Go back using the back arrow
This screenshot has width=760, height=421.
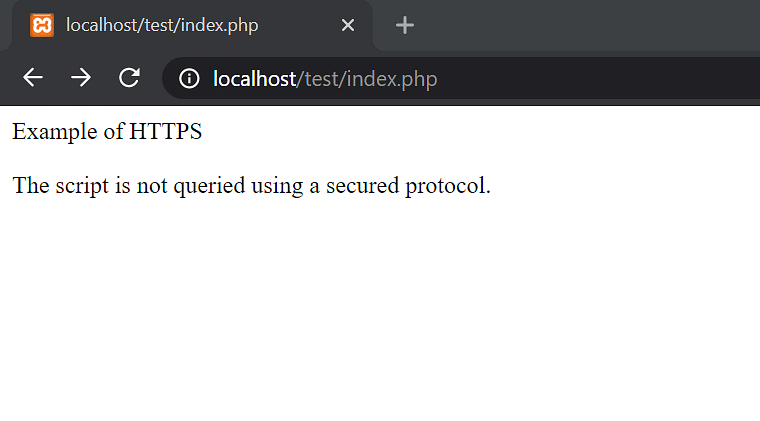click(x=33, y=78)
